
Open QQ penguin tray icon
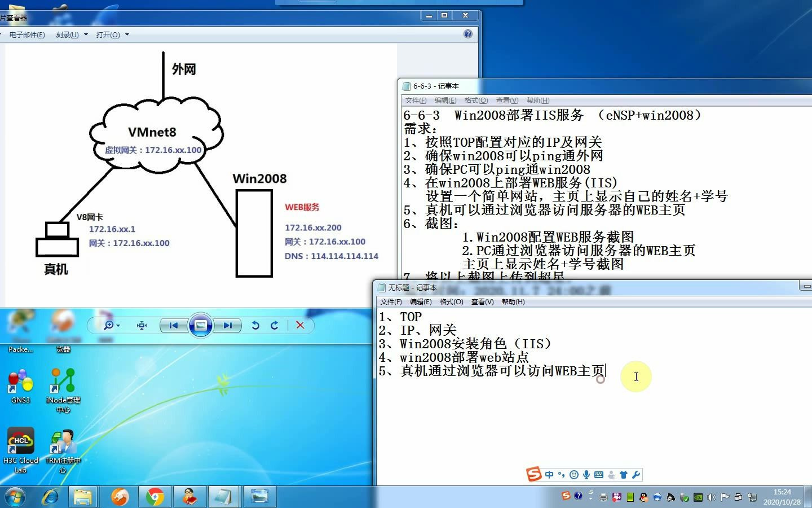point(644,497)
